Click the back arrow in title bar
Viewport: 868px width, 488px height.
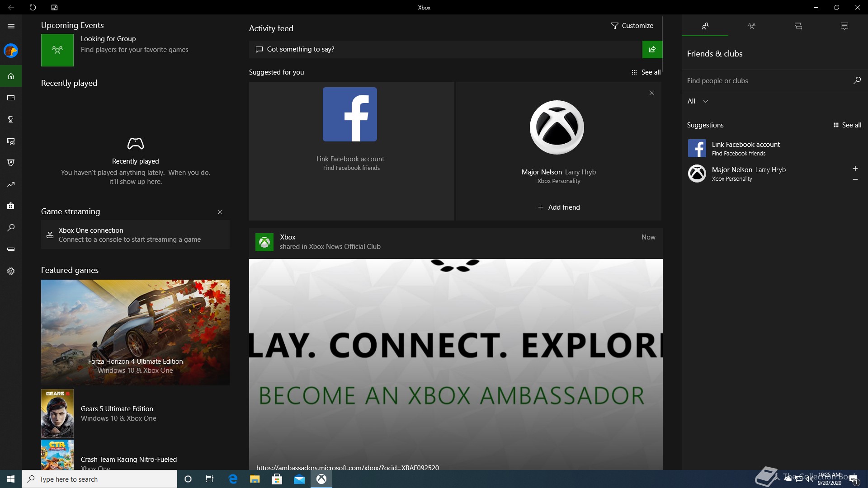click(11, 7)
